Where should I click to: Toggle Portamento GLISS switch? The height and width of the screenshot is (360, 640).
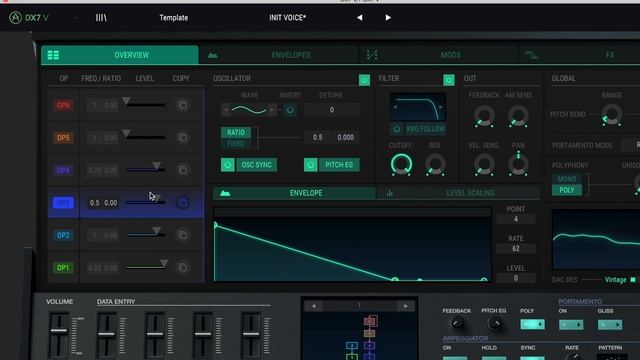tap(610, 324)
